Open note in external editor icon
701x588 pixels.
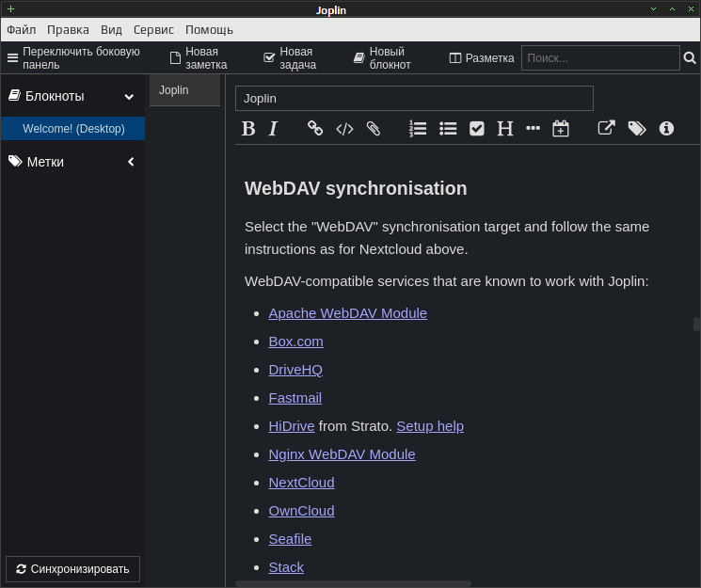coord(606,128)
